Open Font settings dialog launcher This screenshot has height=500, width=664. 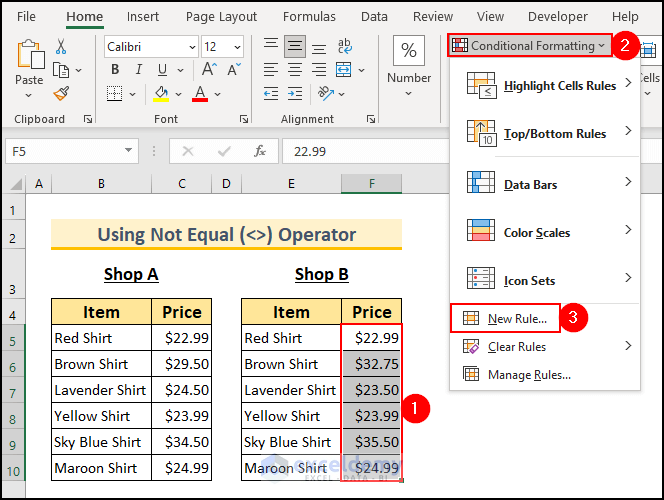244,119
